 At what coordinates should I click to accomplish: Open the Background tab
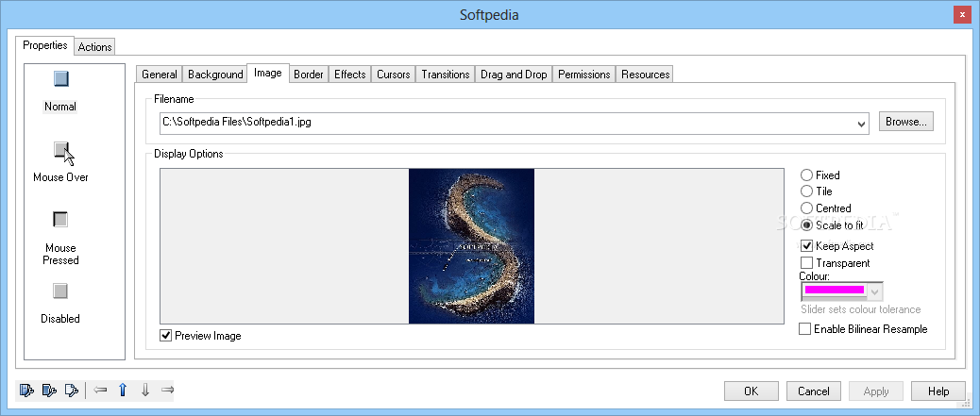click(215, 75)
